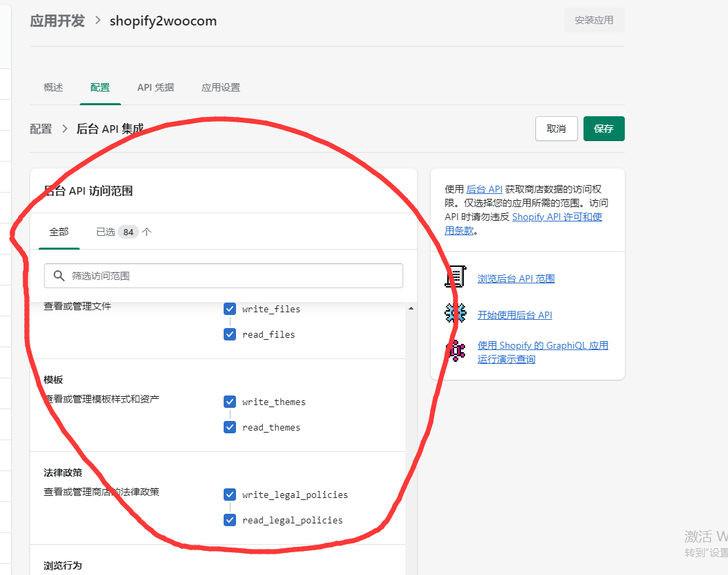Screen dimensions: 728x575
Task: Click the scroll document icon beside 浏览后台 API 范围
Action: point(456,277)
